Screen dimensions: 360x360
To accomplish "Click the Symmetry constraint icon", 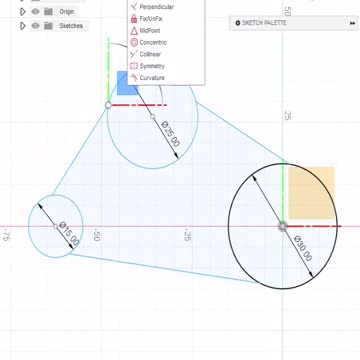I will click(x=134, y=66).
